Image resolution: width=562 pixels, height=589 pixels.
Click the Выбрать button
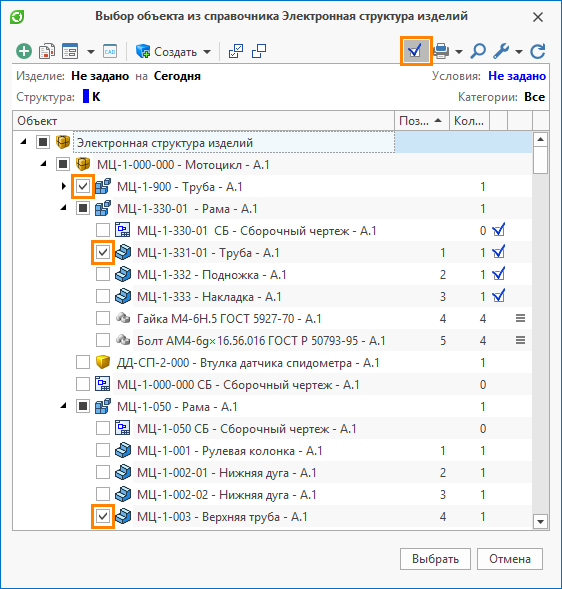tap(435, 559)
